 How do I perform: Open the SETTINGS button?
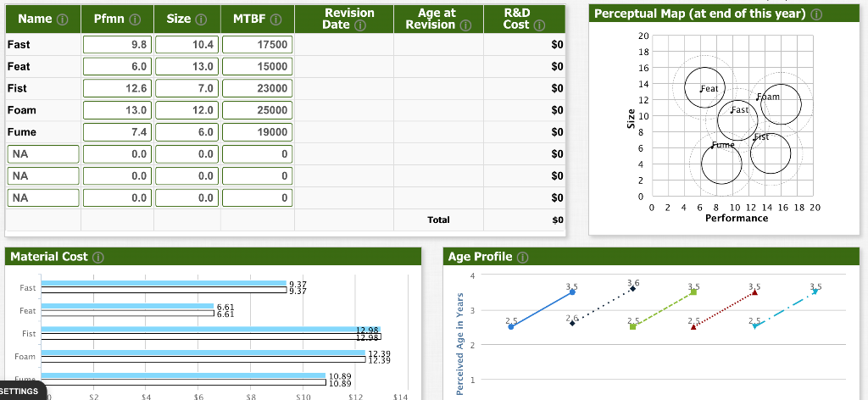(23, 392)
